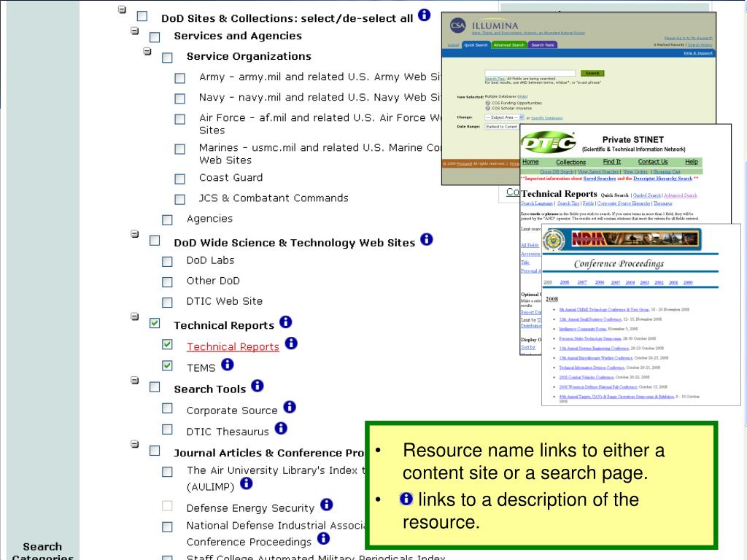The height and width of the screenshot is (560, 747).
Task: Collapse the Journal Articles node
Action: [135, 444]
